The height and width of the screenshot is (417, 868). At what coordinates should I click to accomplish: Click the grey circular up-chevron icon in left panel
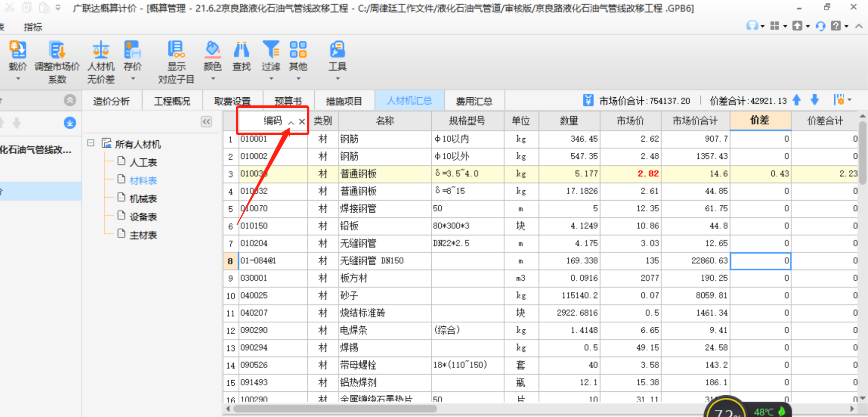click(x=70, y=100)
